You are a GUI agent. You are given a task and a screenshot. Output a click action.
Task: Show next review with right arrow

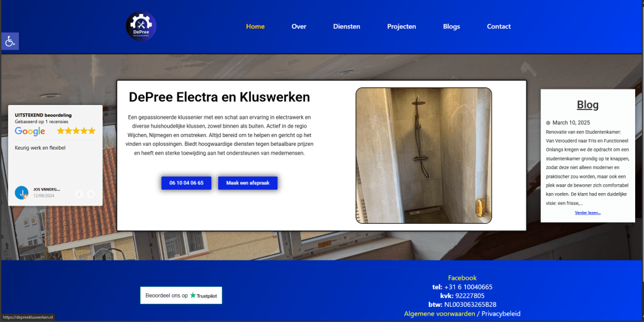point(91,194)
